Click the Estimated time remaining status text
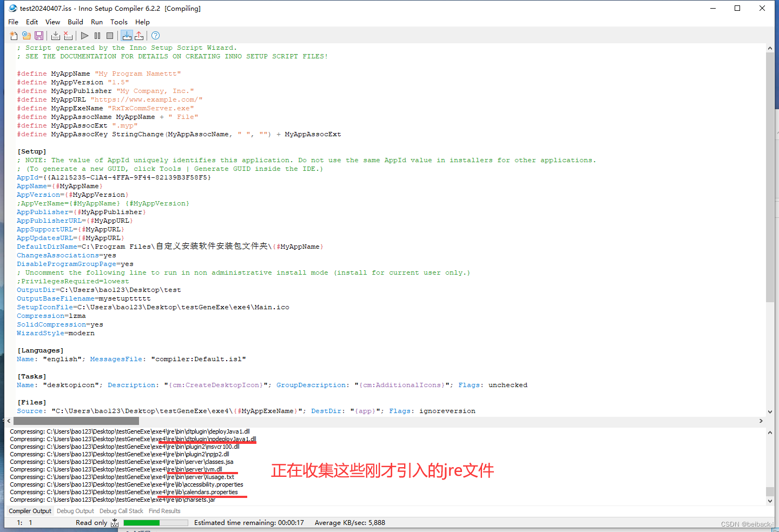This screenshot has height=532, width=779. (249, 523)
